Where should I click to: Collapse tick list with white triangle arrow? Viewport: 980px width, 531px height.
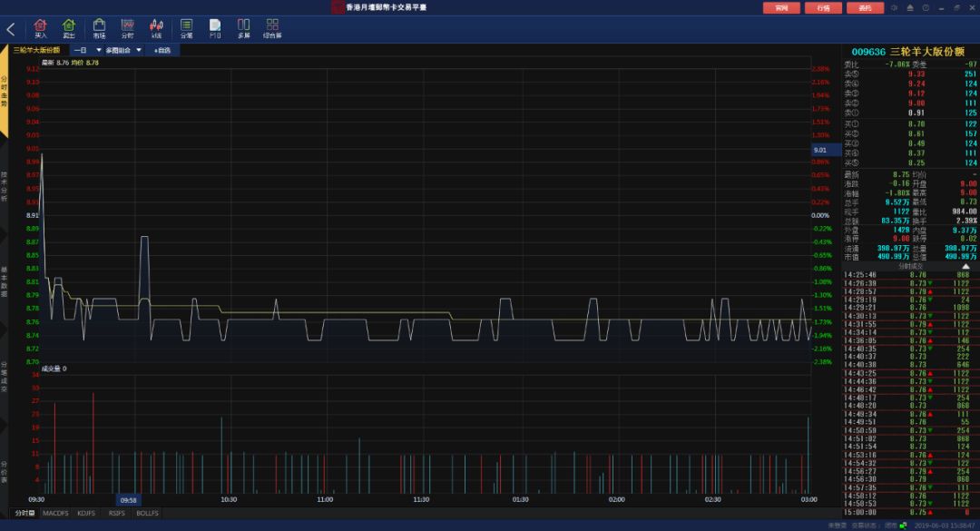[965, 267]
